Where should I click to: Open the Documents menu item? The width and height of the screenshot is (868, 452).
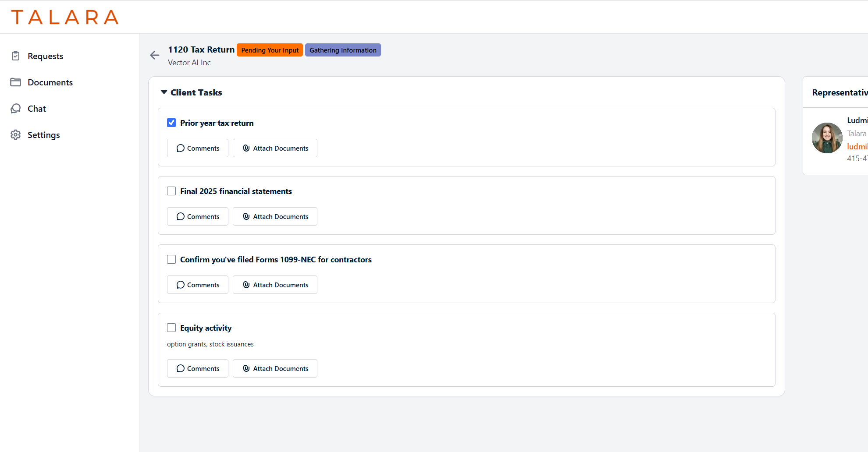50,82
